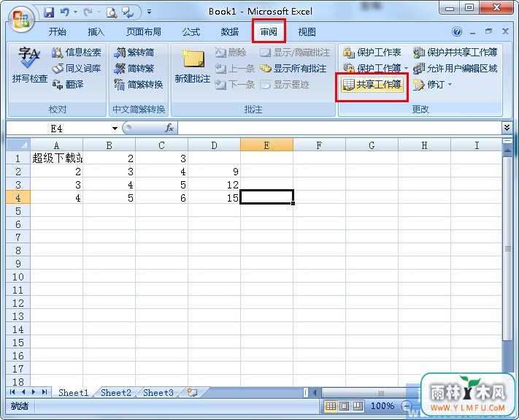Image resolution: width=519 pixels, height=420 pixels.
Task: Click the Select All corner button
Action: click(18, 145)
